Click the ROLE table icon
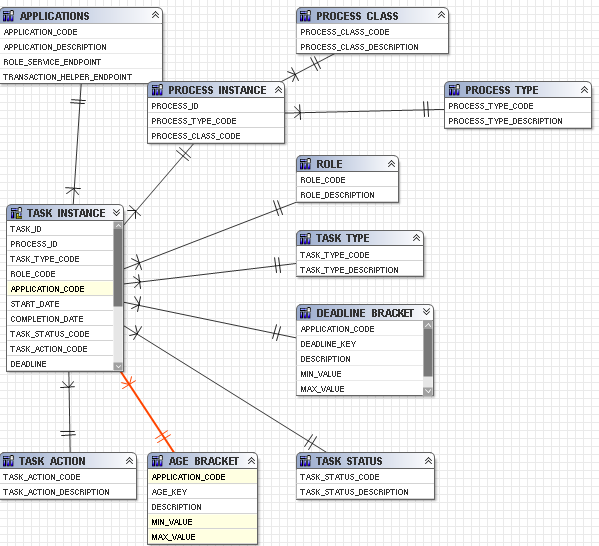599x546 pixels. 305,164
